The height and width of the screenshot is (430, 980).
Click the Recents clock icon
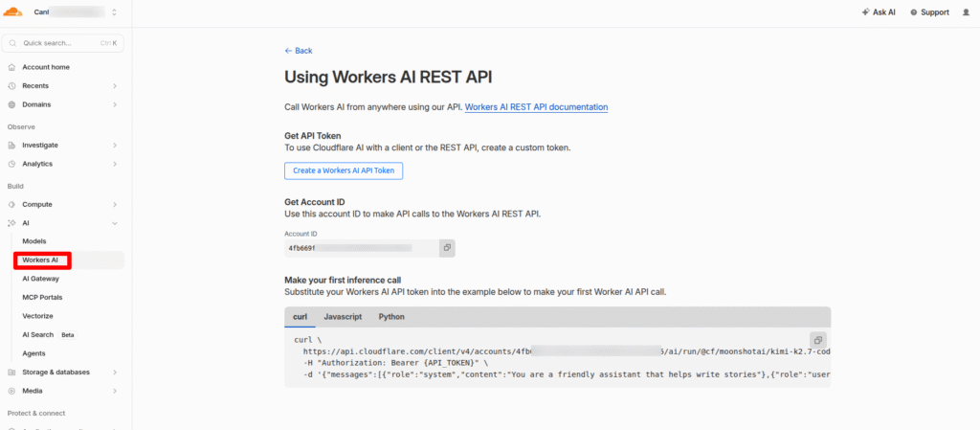tap(11, 85)
